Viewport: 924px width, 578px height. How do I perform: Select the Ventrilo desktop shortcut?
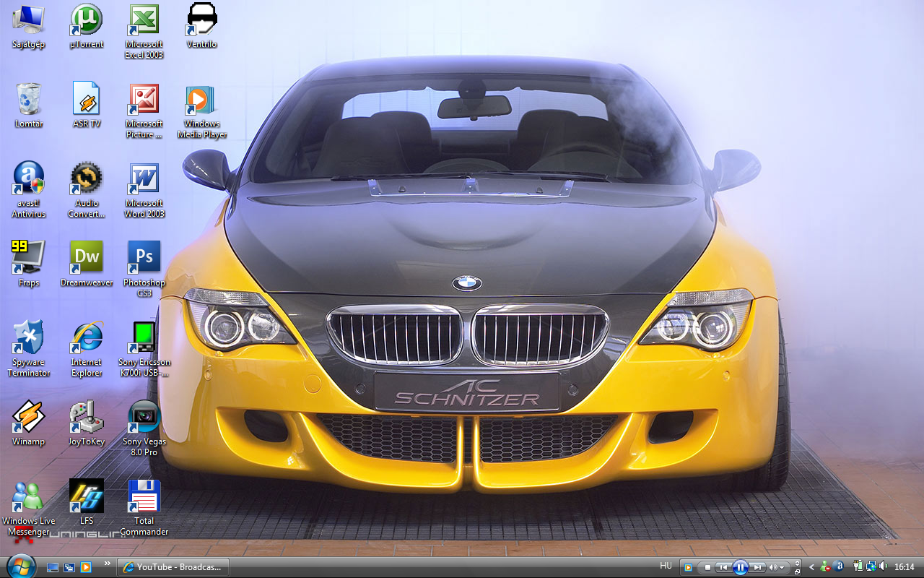202,27
